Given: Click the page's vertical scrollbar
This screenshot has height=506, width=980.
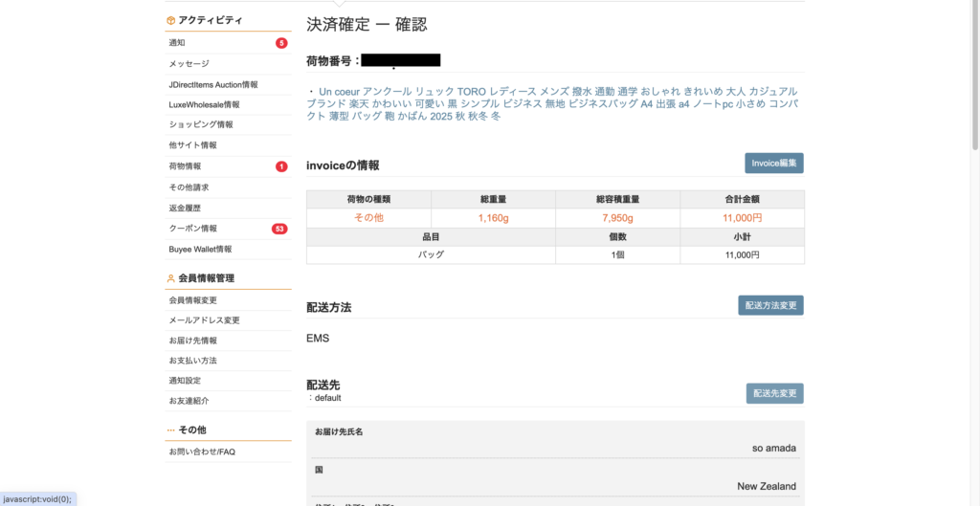Looking at the screenshot, I should 974,77.
